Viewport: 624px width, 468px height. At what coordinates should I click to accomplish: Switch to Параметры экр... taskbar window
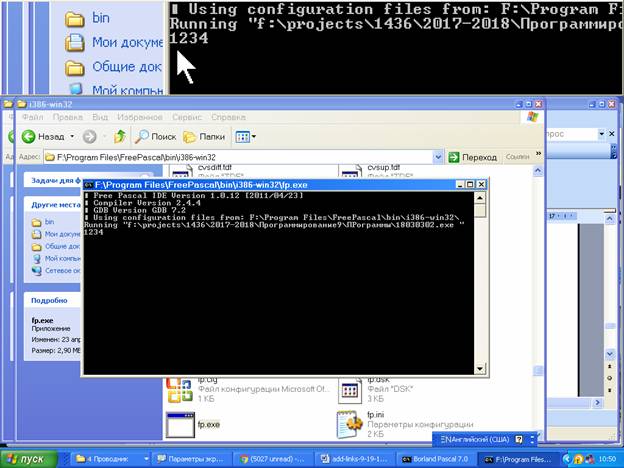[x=193, y=459]
